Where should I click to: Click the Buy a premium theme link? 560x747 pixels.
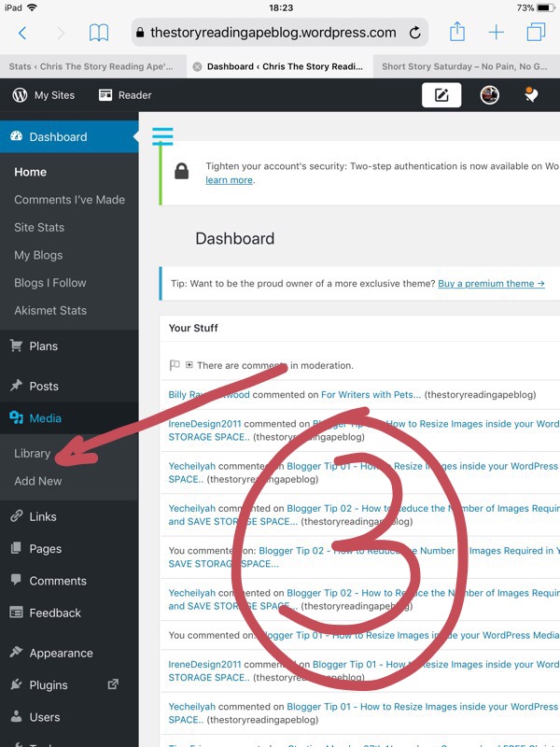pyautogui.click(x=491, y=283)
